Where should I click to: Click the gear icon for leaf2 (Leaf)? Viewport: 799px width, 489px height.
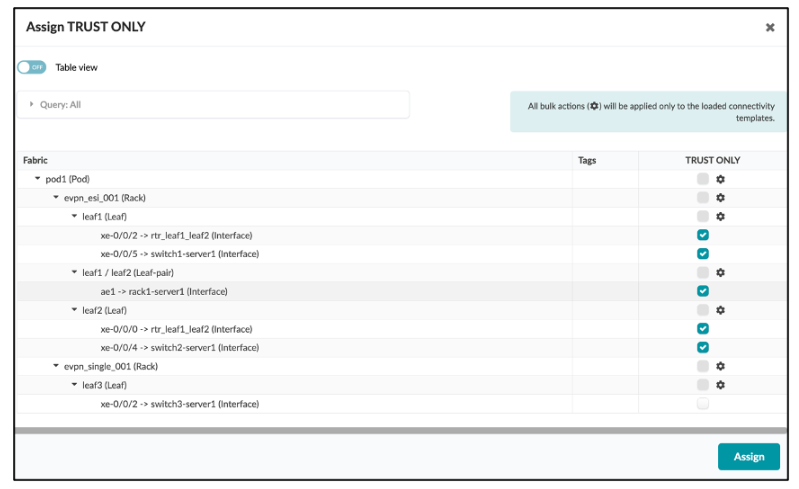[720, 310]
